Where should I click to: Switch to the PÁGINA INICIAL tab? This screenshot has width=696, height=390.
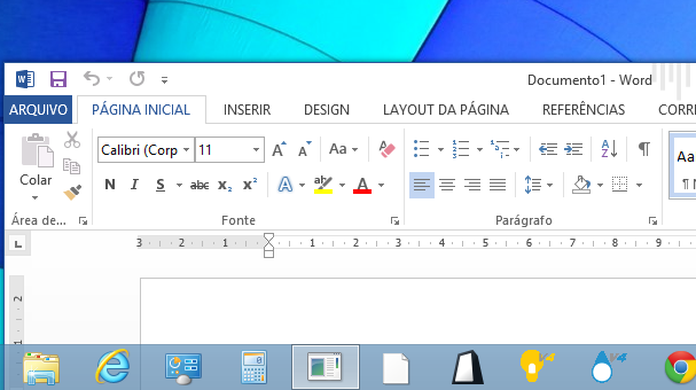coord(141,110)
